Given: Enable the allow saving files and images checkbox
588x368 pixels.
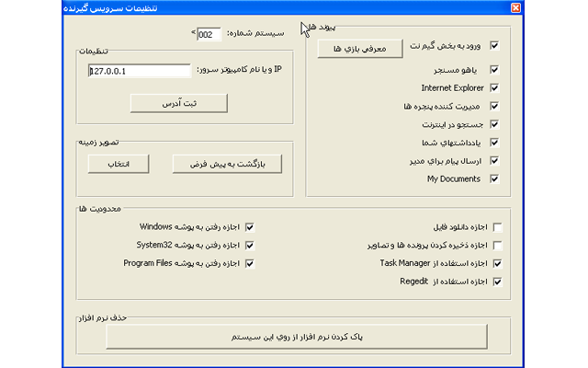Looking at the screenshot, I should pyautogui.click(x=497, y=246).
